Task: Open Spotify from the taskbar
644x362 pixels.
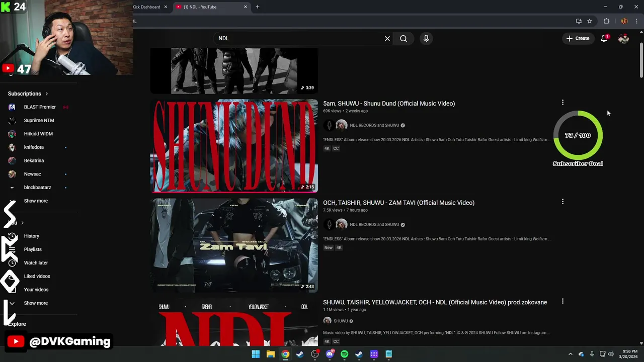Action: tap(345, 354)
